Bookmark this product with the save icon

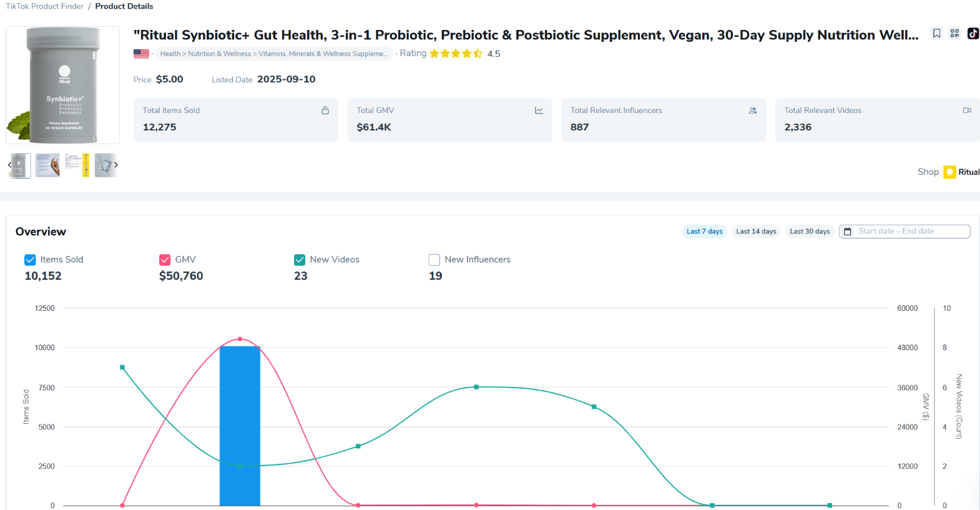(936, 34)
